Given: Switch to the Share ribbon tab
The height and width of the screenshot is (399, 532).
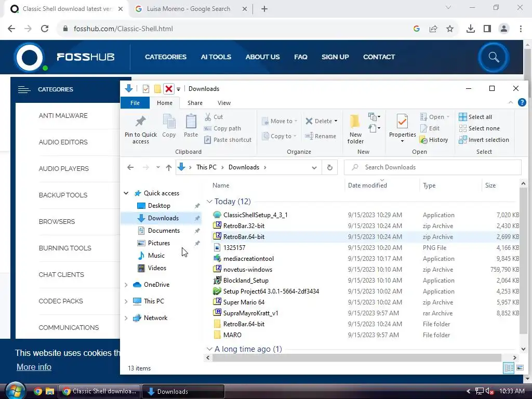Looking at the screenshot, I should tap(195, 103).
